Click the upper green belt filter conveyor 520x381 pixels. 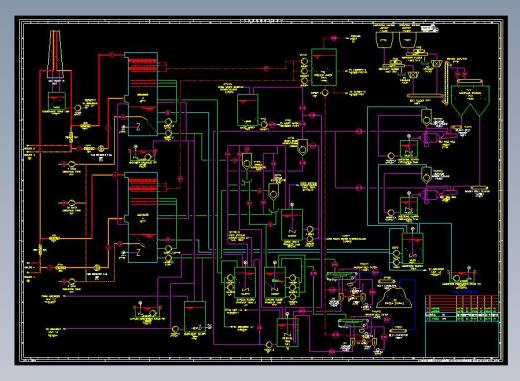pos(341,275)
